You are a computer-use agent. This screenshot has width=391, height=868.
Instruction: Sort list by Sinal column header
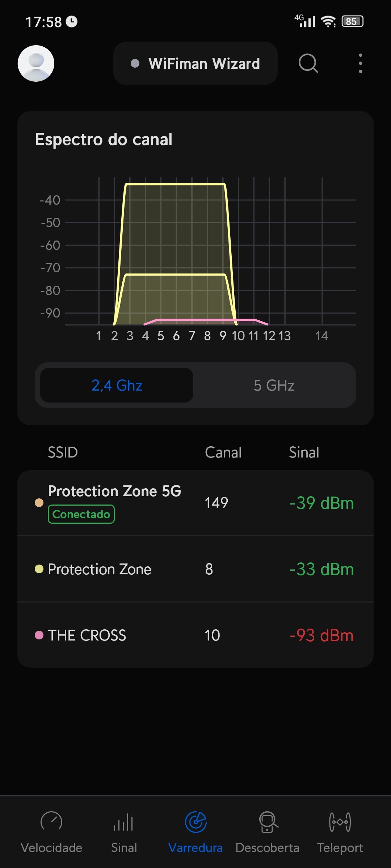[x=304, y=452]
